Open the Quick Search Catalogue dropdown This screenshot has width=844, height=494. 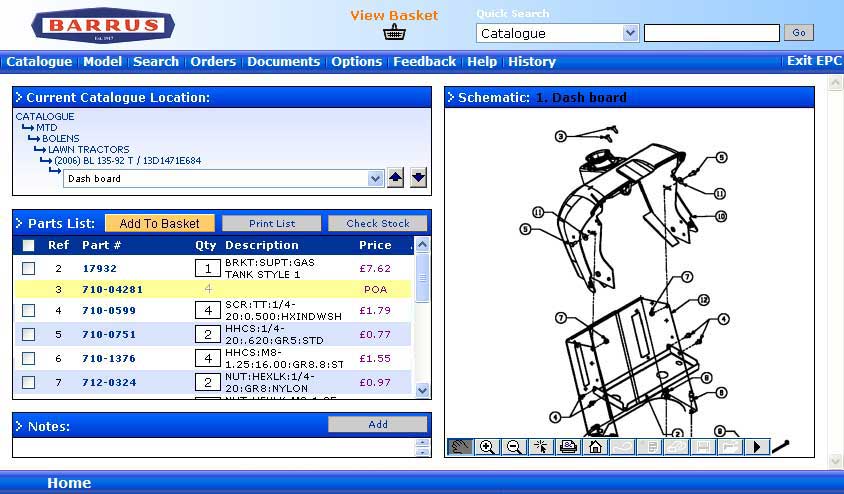coord(630,33)
